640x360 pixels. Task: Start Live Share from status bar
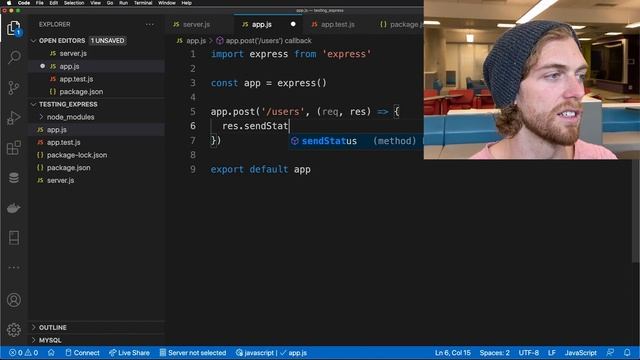(129, 353)
